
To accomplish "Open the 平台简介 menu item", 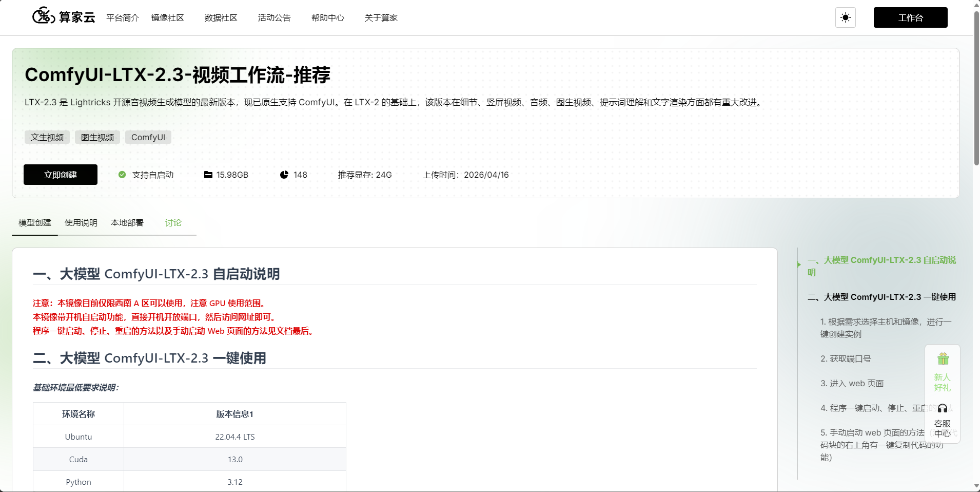I will [x=123, y=18].
